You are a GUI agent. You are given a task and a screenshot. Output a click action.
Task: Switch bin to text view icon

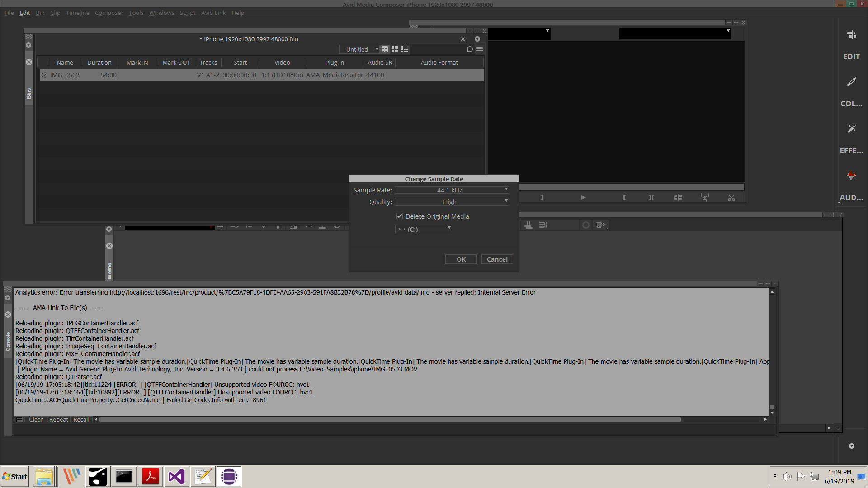(385, 49)
